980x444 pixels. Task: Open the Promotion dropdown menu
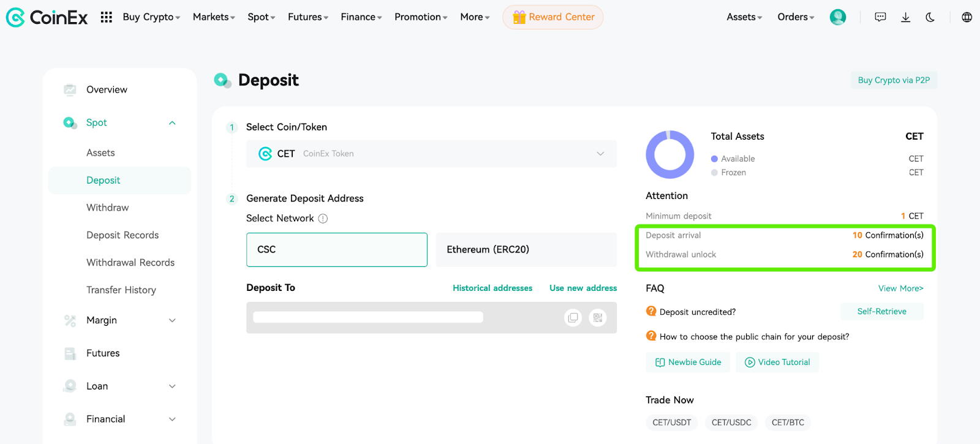(421, 17)
